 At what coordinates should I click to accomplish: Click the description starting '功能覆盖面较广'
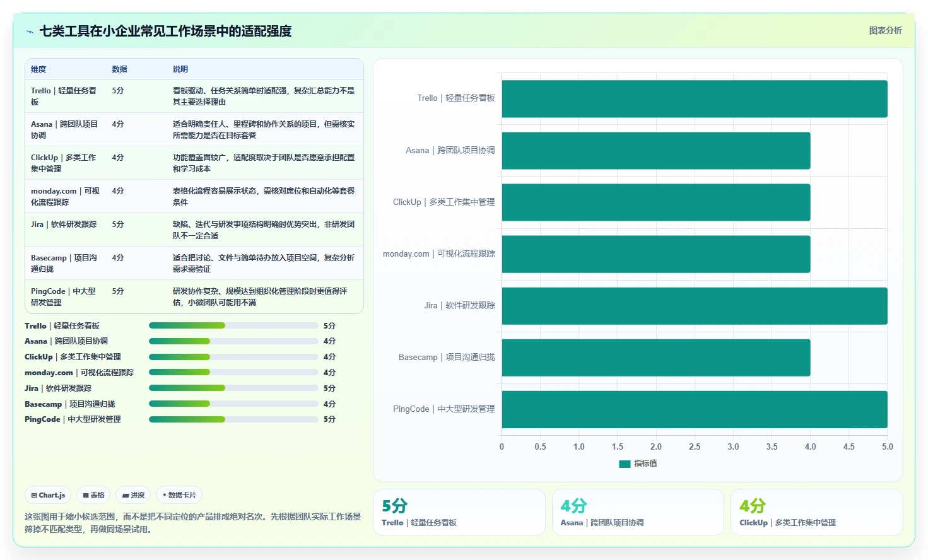click(264, 163)
